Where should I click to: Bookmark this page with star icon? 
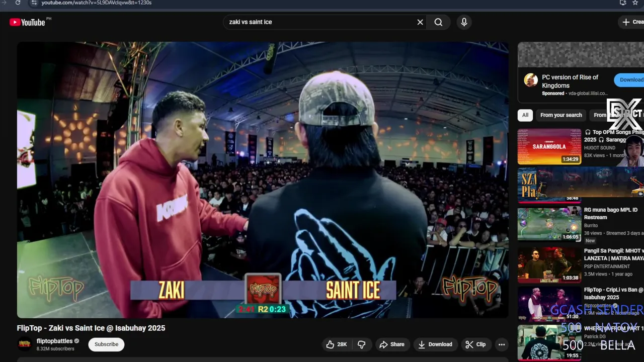[x=635, y=3]
